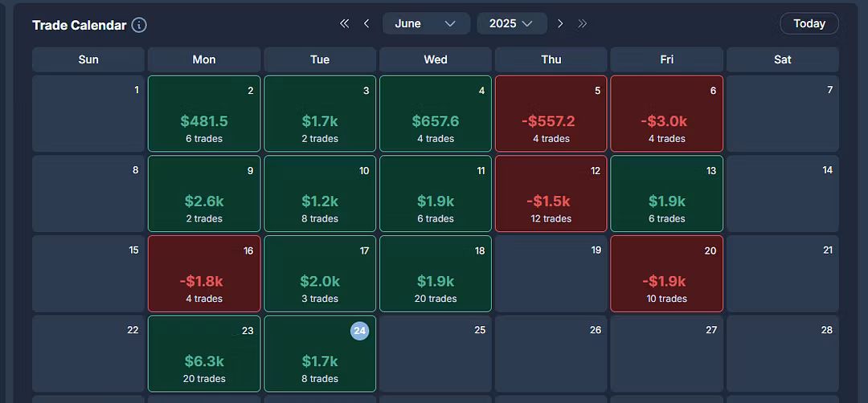Advance to next month using right arrow
Viewport: 868px width, 403px height.
(x=560, y=23)
